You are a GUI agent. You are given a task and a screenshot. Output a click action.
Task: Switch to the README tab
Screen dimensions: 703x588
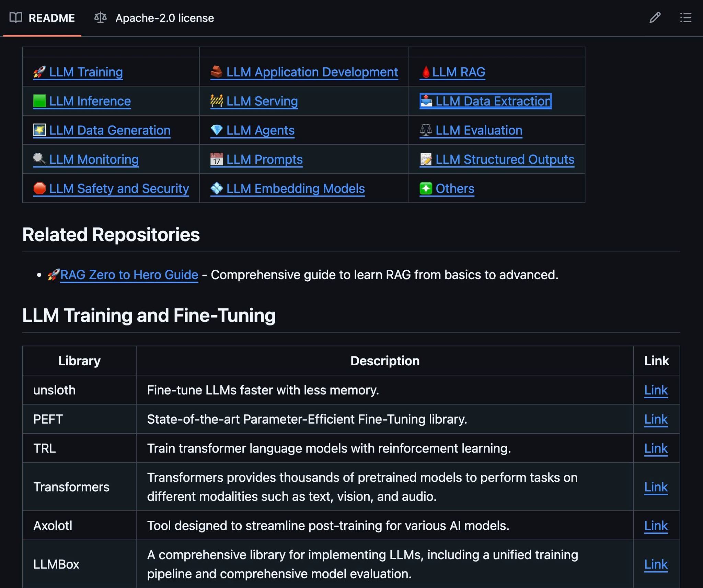pyautogui.click(x=42, y=18)
